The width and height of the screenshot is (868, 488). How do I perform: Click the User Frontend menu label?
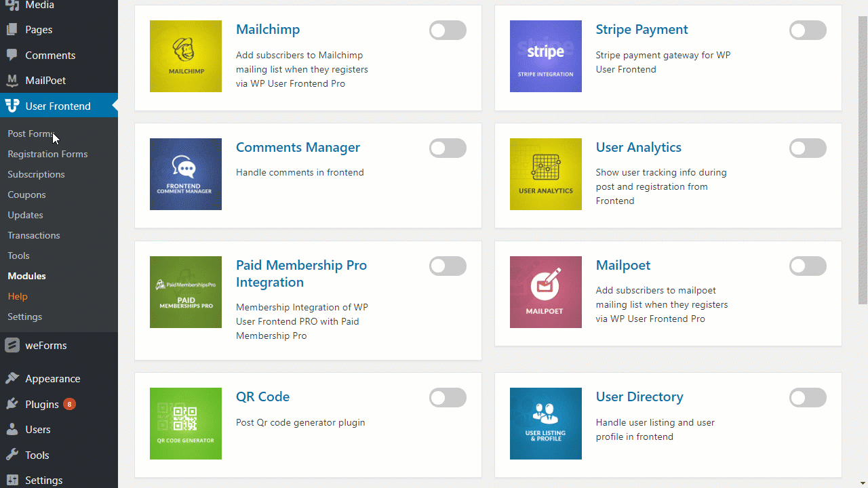pos(58,106)
